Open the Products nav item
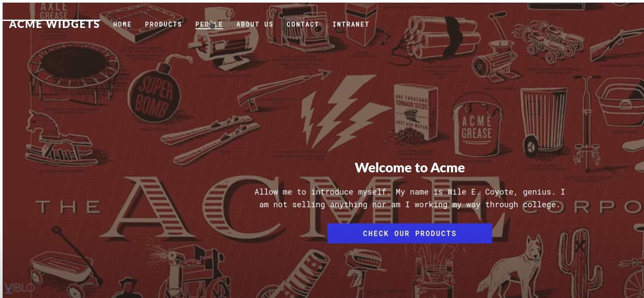 [164, 24]
